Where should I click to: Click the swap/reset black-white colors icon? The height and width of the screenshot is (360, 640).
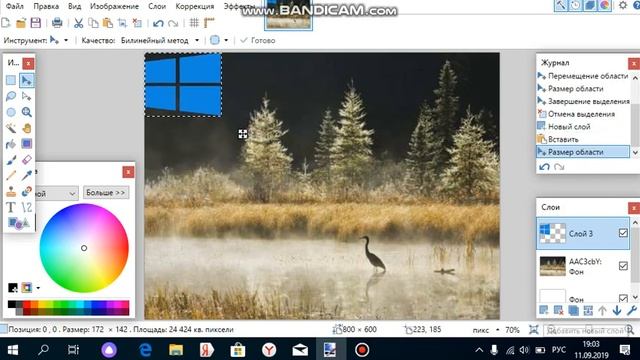tap(13, 288)
